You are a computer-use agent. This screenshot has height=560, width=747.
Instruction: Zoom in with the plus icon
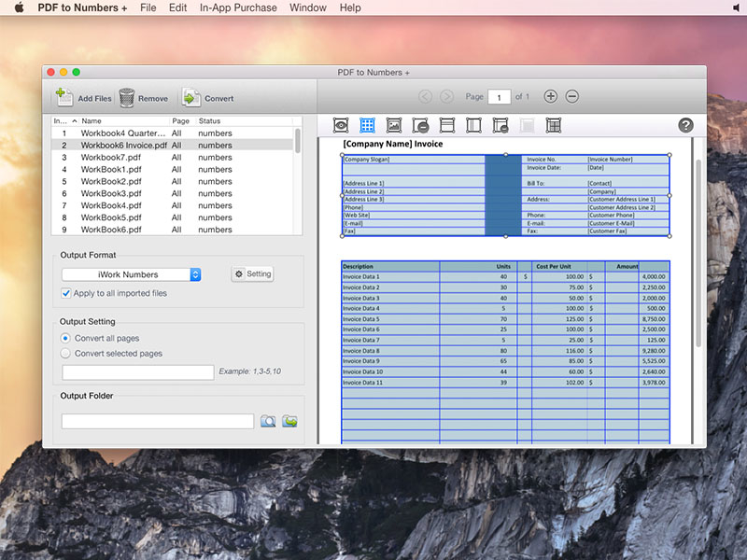tap(550, 96)
